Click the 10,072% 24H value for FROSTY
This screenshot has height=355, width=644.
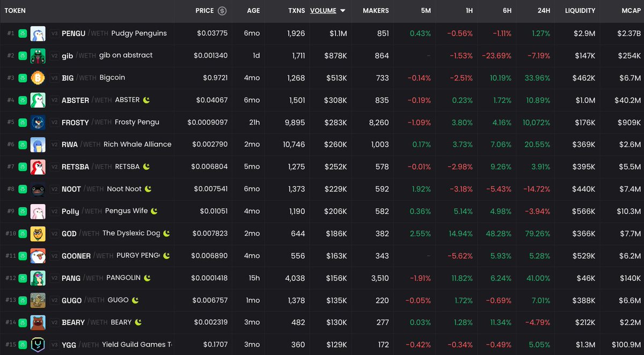(x=536, y=122)
